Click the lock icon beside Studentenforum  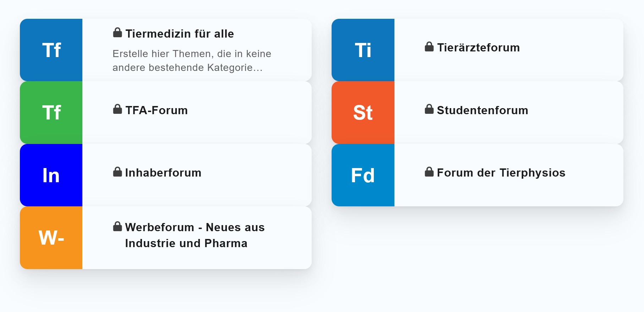tap(429, 109)
